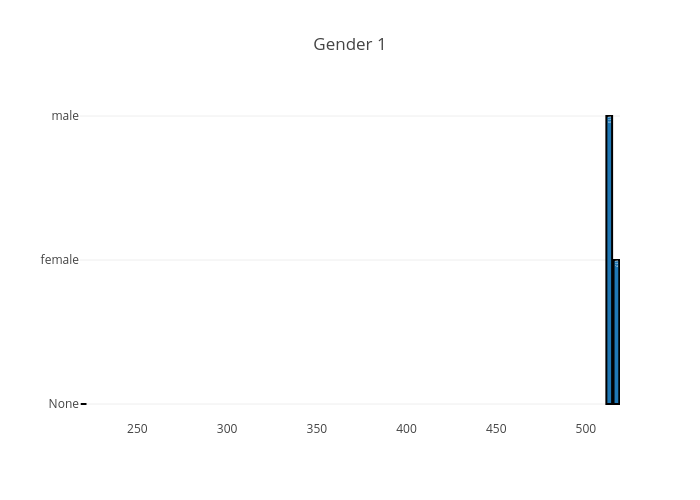700x500 pixels.
Task: Click the 400 x-axis tick label
Action: (406, 429)
